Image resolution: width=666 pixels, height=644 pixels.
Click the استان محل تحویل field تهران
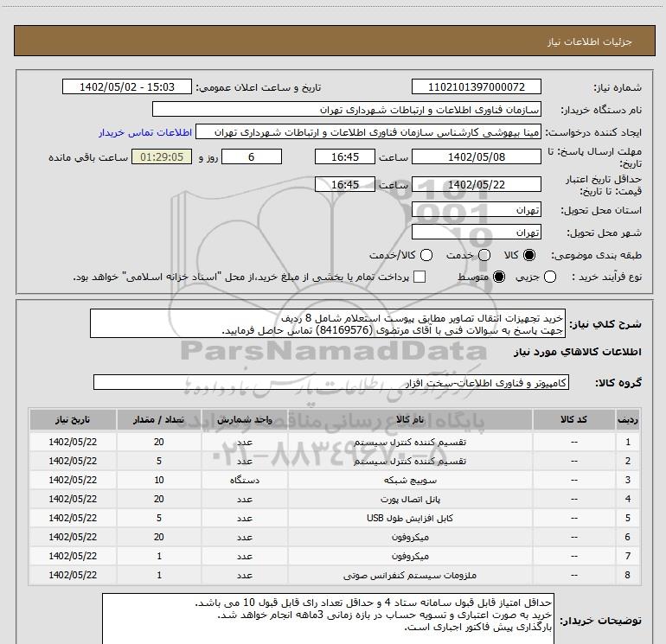click(476, 210)
